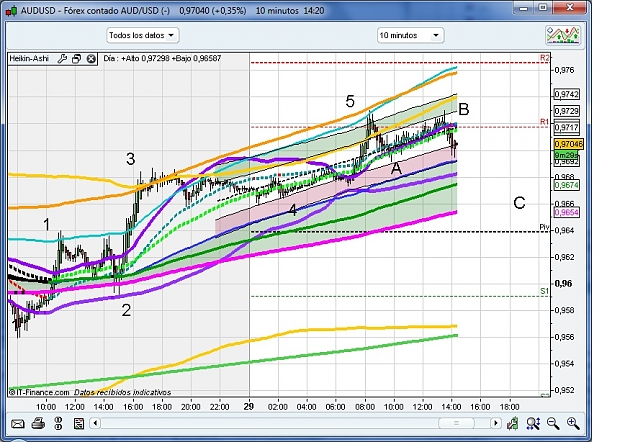Viewport: 625px width, 442px height.
Task: Maximize the AUDUSD chart window
Action: (x=543, y=7)
